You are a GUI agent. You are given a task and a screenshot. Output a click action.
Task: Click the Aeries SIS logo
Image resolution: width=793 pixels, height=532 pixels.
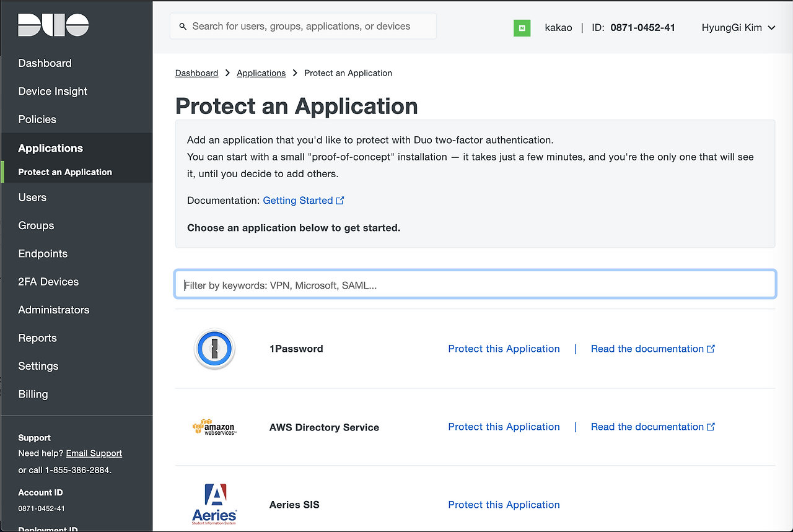[214, 504]
